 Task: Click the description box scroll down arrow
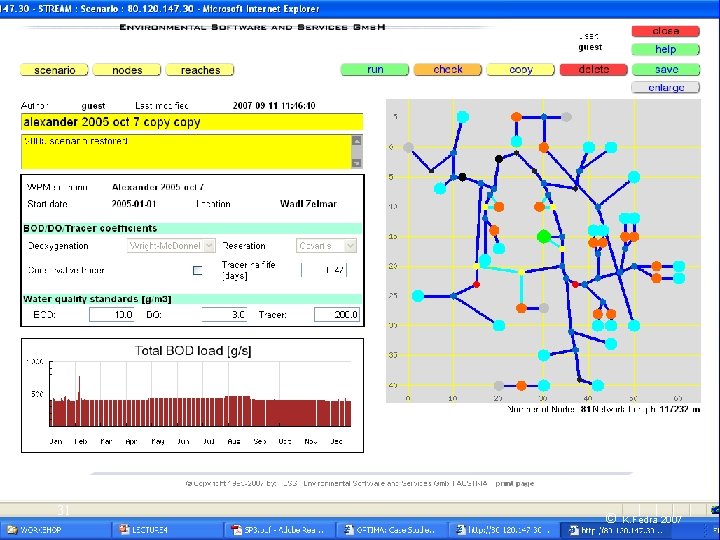[x=357, y=163]
